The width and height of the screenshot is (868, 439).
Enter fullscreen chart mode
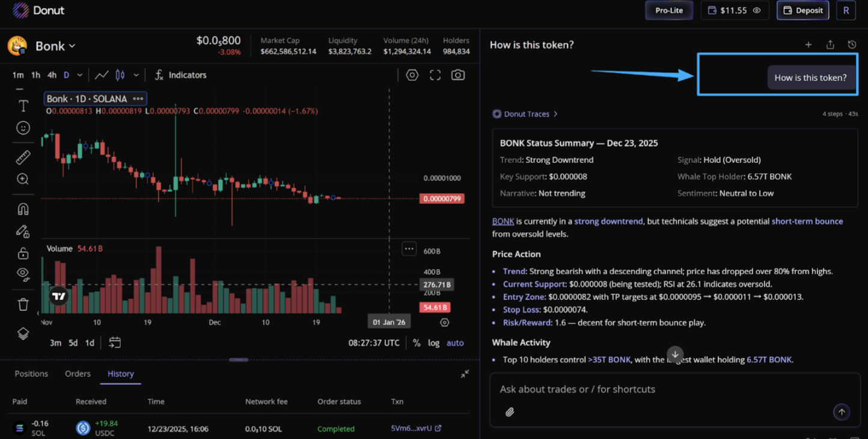[435, 75]
